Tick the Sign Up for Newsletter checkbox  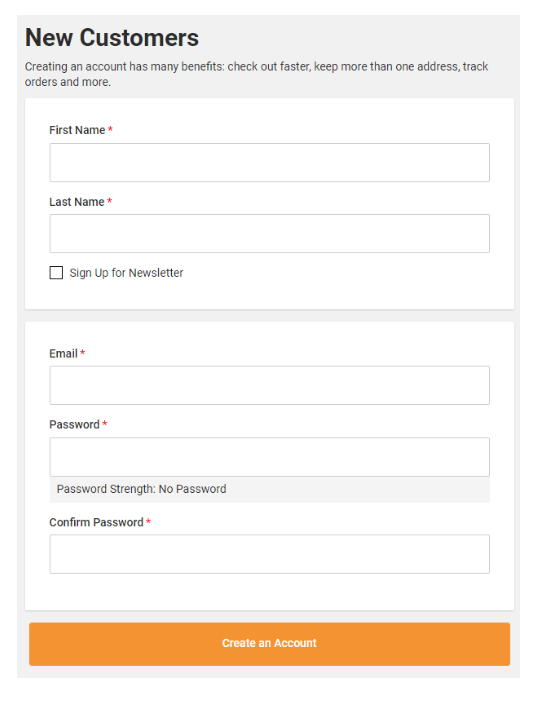pyautogui.click(x=56, y=273)
